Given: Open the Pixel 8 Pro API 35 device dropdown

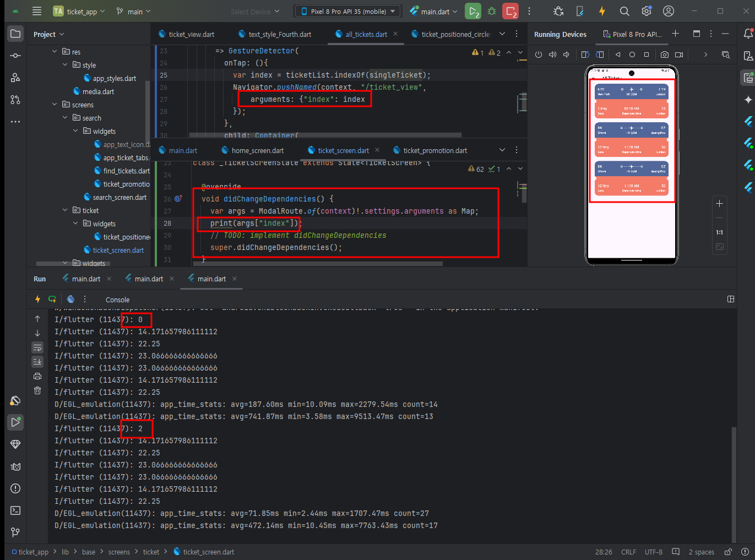Looking at the screenshot, I should pos(349,11).
